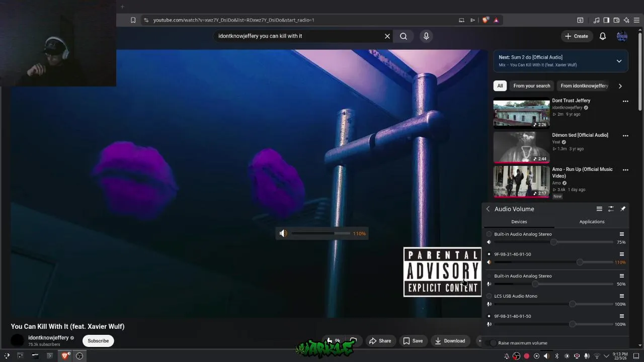Open Brave browser in the taskbar
Screen dimensions: 644x362
point(64,356)
